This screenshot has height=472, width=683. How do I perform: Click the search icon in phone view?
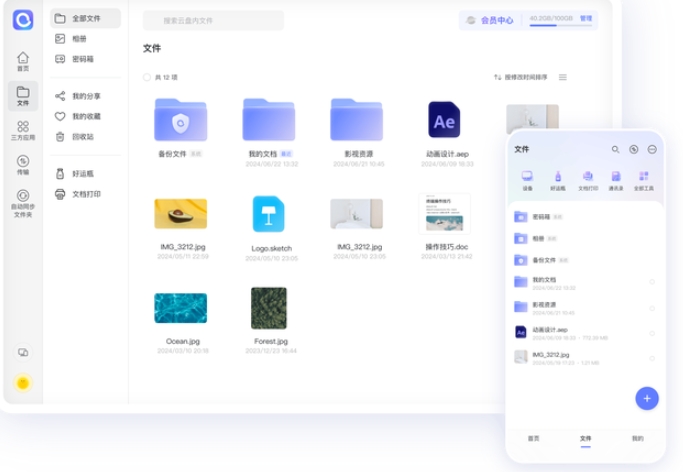(x=615, y=149)
